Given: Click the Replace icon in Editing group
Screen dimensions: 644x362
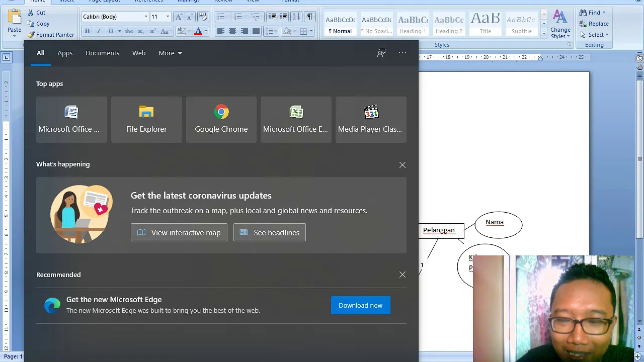Looking at the screenshot, I should (583, 24).
